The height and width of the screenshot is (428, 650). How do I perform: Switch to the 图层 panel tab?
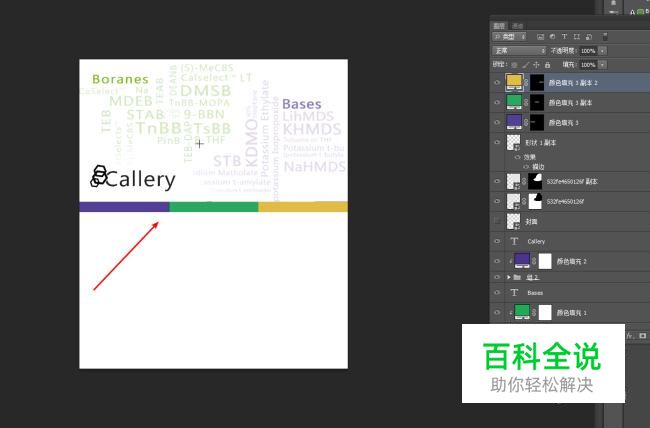[499, 26]
